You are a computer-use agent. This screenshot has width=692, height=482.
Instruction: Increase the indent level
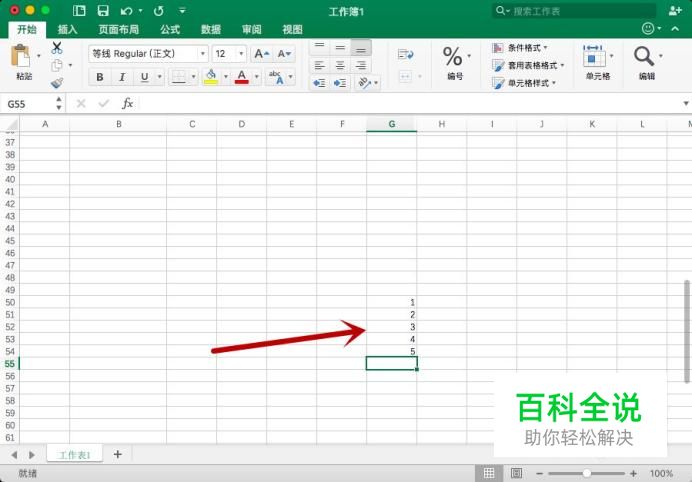coord(340,83)
